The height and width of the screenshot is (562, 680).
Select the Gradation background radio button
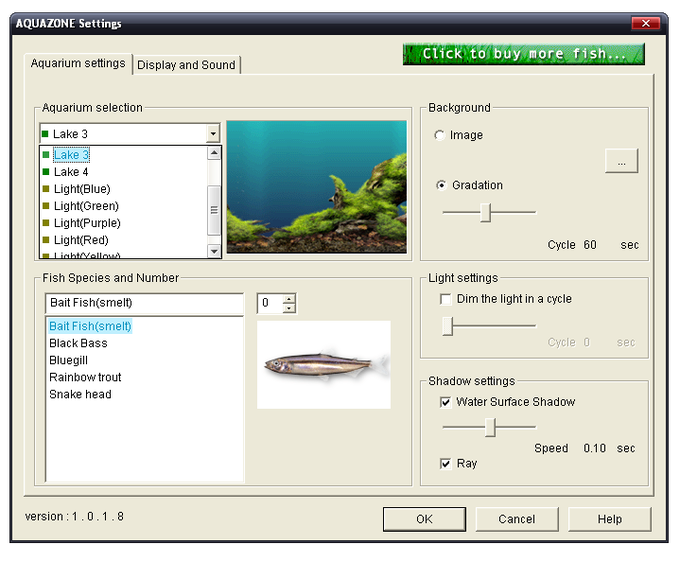441,186
